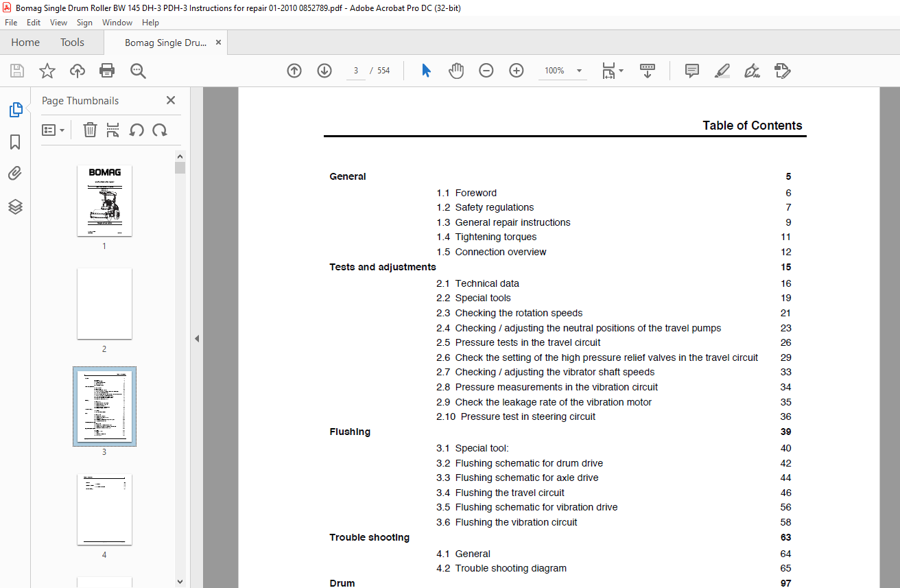Open the Layers panel icon
The height and width of the screenshot is (588, 900).
15,207
